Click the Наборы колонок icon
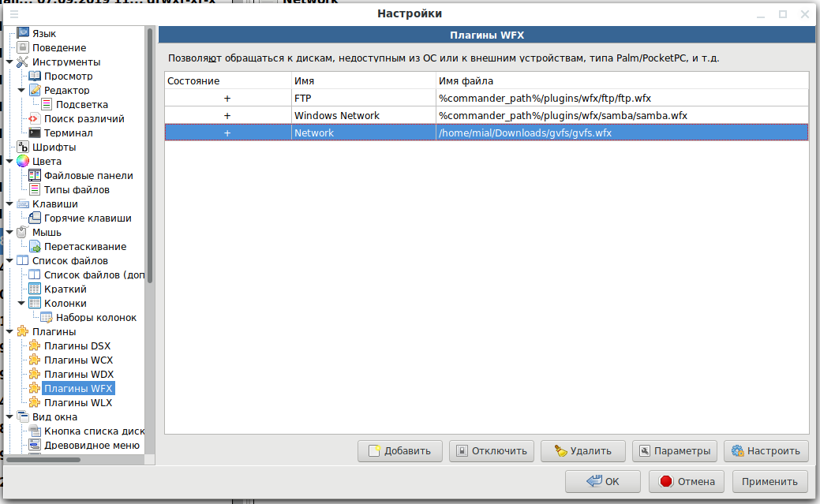820x504 pixels. point(47,317)
